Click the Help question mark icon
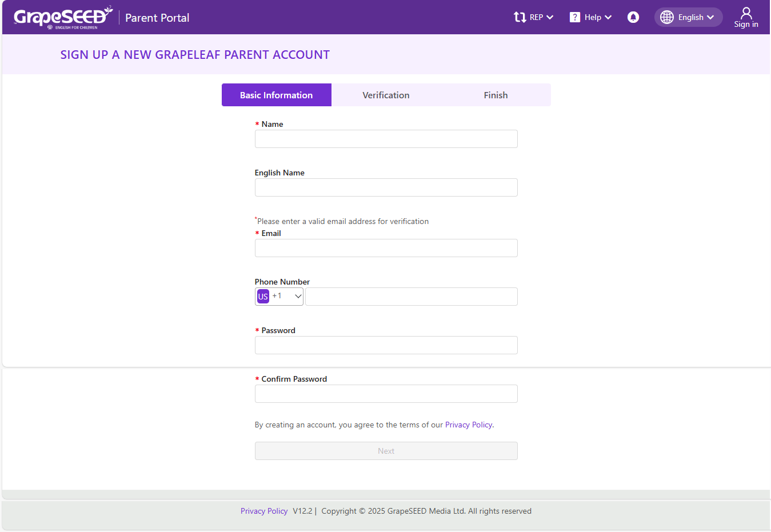Image resolution: width=771 pixels, height=532 pixels. pyautogui.click(x=575, y=17)
